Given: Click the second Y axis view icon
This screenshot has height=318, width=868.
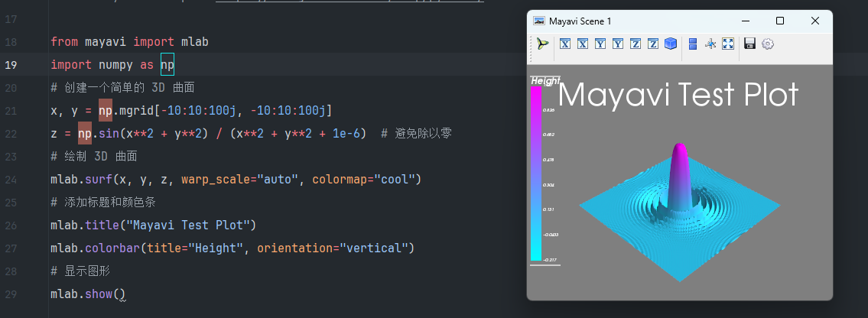Looking at the screenshot, I should coord(618,44).
